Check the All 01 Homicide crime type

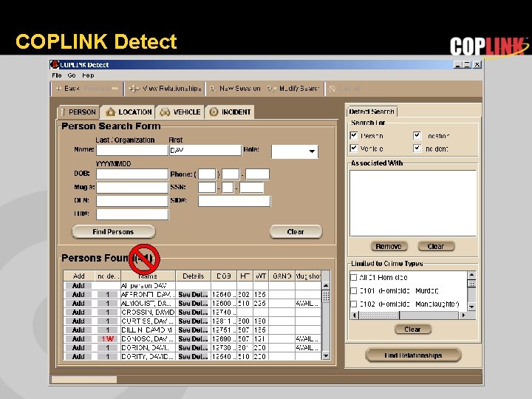pyautogui.click(x=353, y=278)
